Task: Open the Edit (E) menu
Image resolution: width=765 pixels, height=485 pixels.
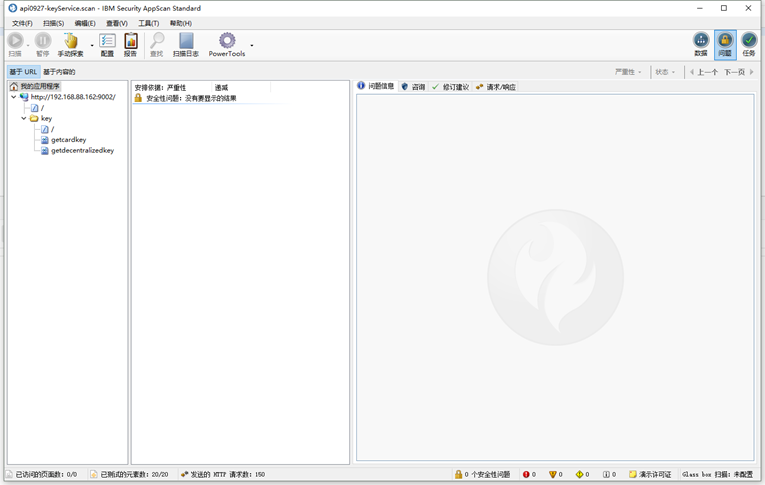Action: (85, 23)
